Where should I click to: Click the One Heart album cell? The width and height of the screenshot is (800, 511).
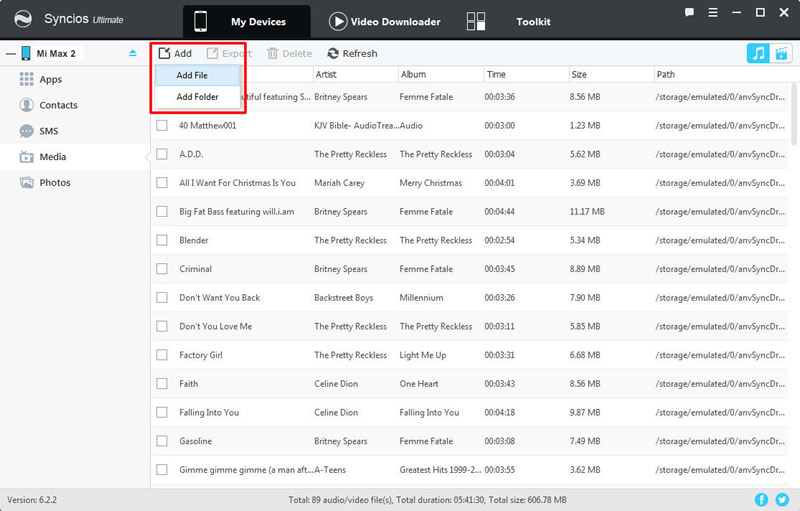click(419, 384)
